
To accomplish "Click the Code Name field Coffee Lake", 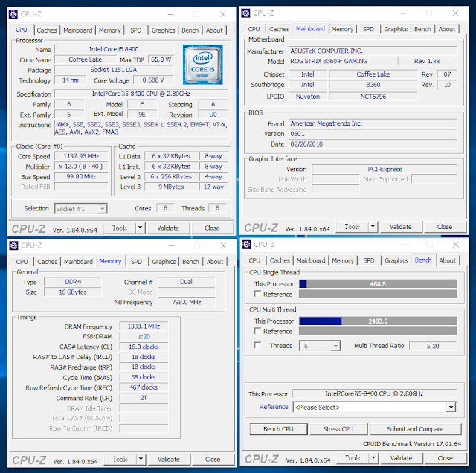I will point(86,59).
